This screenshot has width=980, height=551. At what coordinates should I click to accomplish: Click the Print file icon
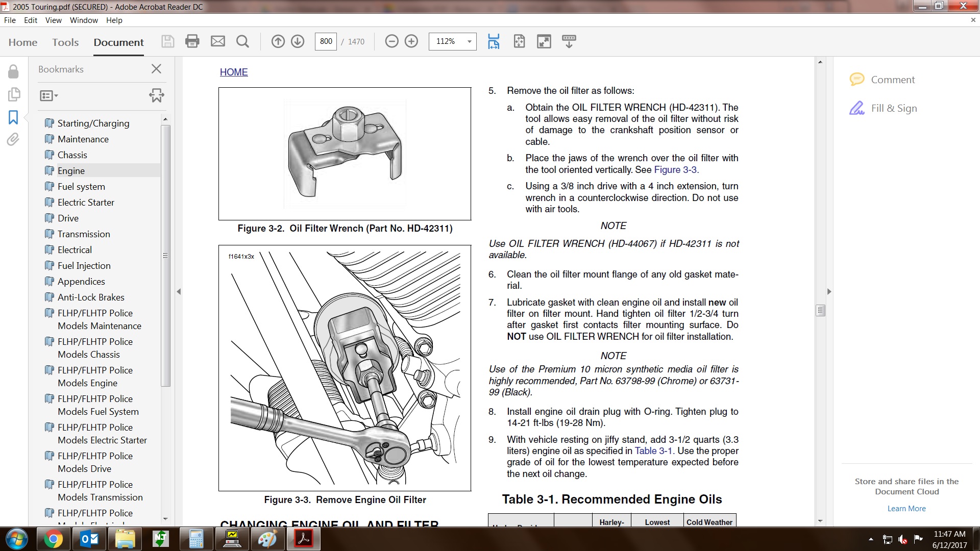pyautogui.click(x=192, y=41)
